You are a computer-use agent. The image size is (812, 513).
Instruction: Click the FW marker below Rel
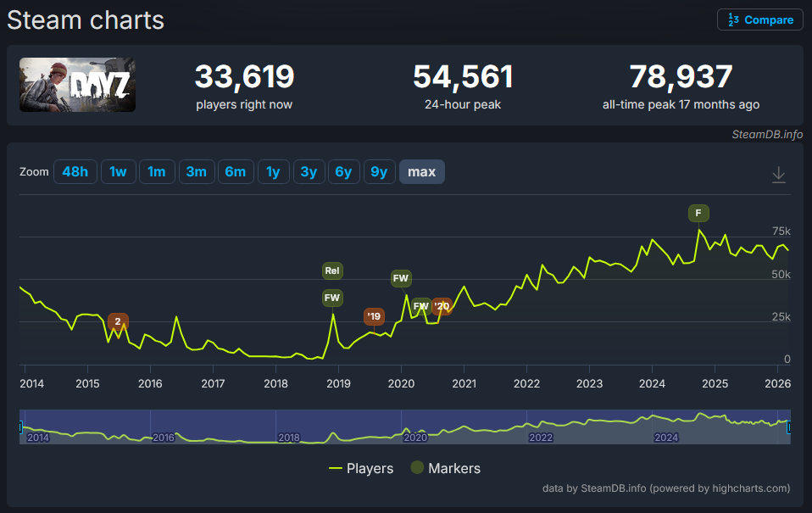(x=332, y=298)
